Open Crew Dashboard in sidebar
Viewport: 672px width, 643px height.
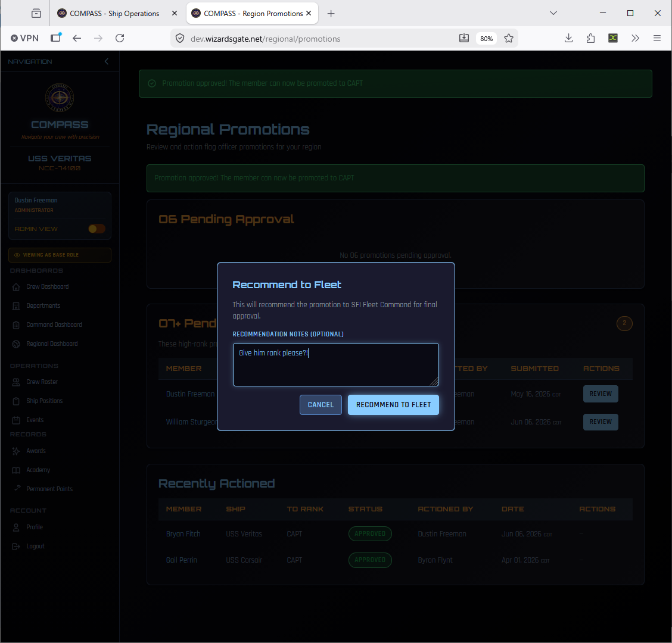tap(47, 286)
